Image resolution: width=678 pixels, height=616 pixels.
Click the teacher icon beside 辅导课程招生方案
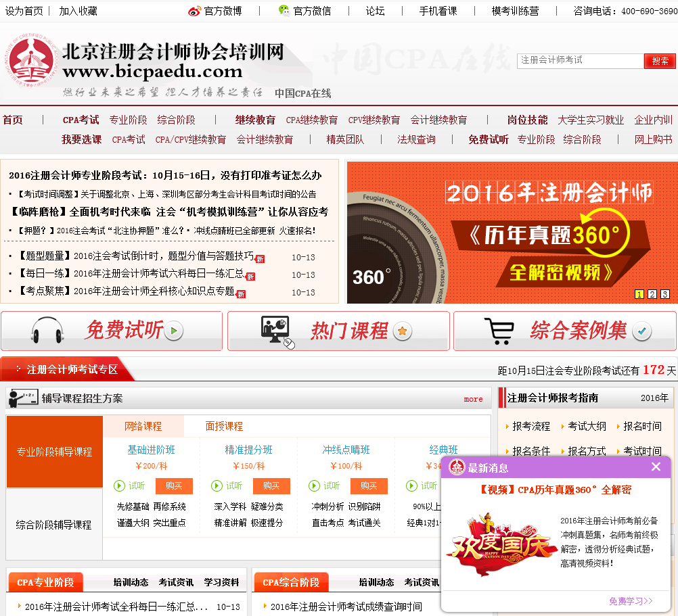23,398
